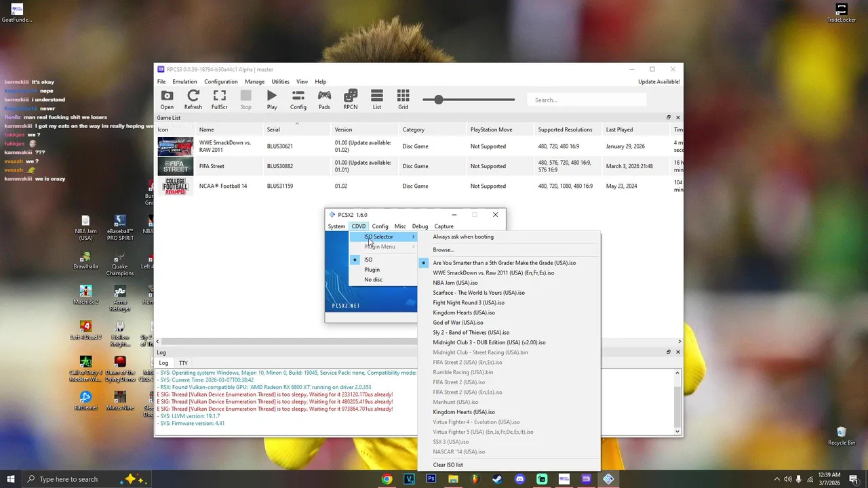This screenshot has height=488, width=868.
Task: Open Photoshop from the taskbar
Action: point(431,479)
